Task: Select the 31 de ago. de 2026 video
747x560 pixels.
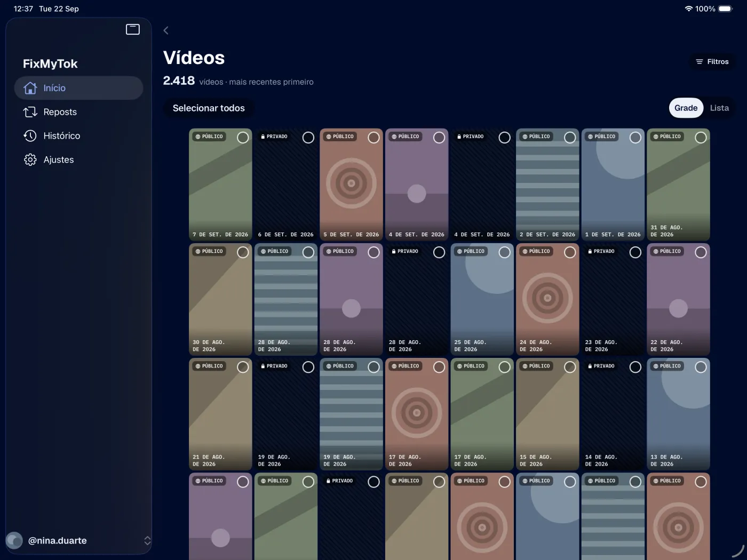Action: click(701, 138)
